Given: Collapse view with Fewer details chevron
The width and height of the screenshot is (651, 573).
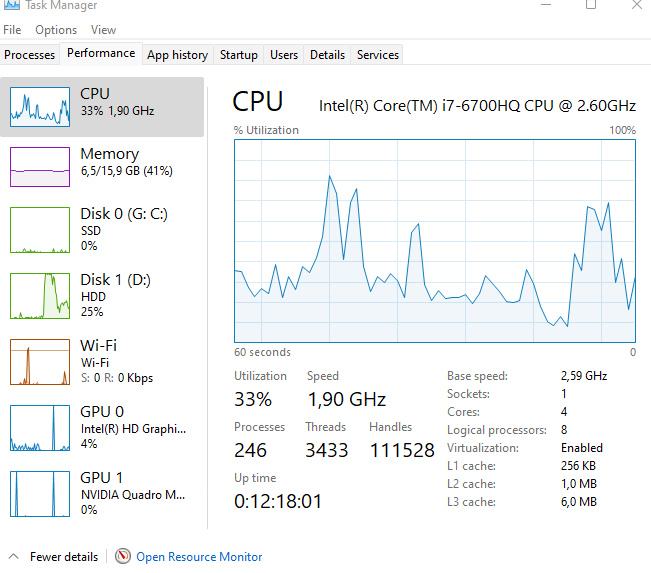Looking at the screenshot, I should (14, 557).
